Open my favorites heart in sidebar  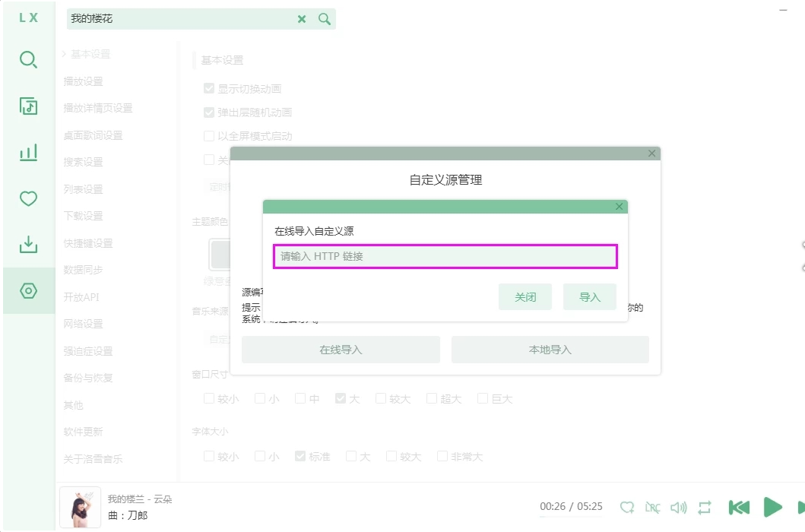(x=28, y=199)
